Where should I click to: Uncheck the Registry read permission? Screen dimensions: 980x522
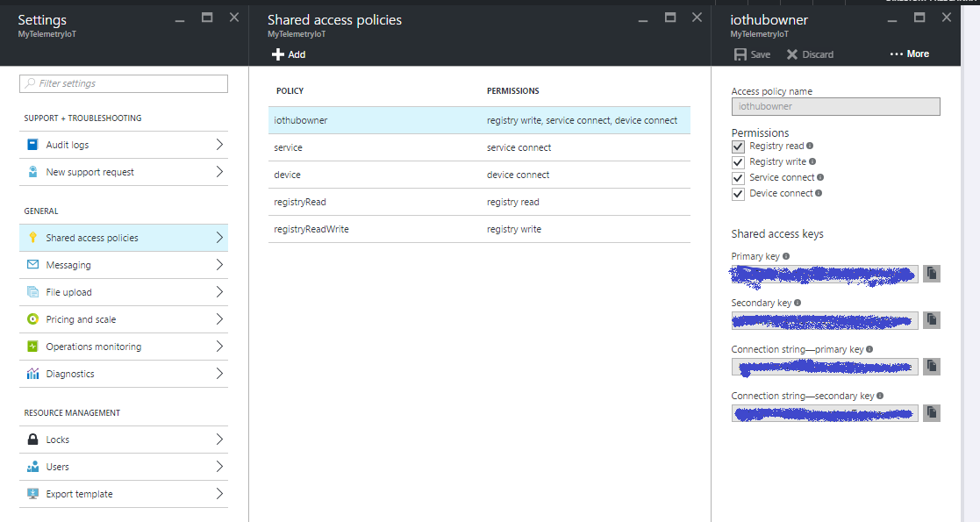click(x=738, y=147)
